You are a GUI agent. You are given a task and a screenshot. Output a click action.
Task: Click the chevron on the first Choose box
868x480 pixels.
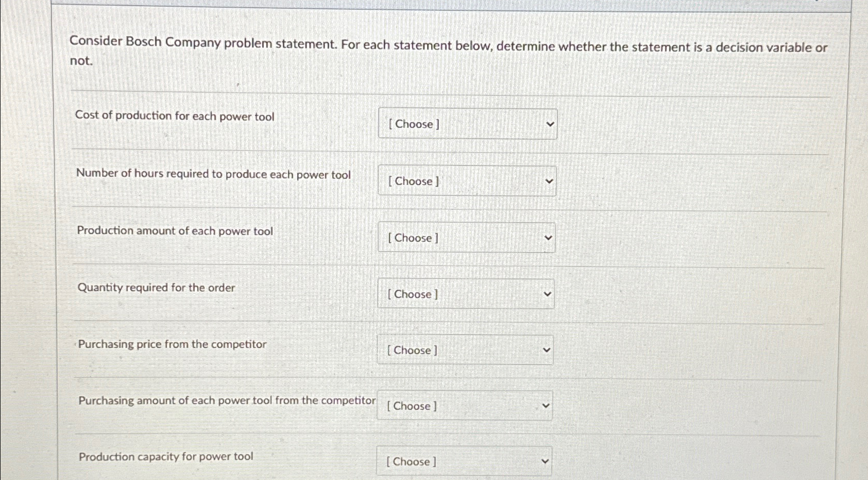(x=549, y=124)
